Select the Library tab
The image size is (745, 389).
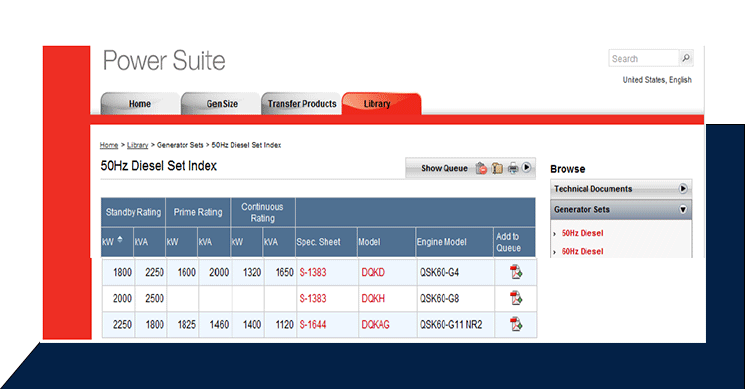point(381,104)
